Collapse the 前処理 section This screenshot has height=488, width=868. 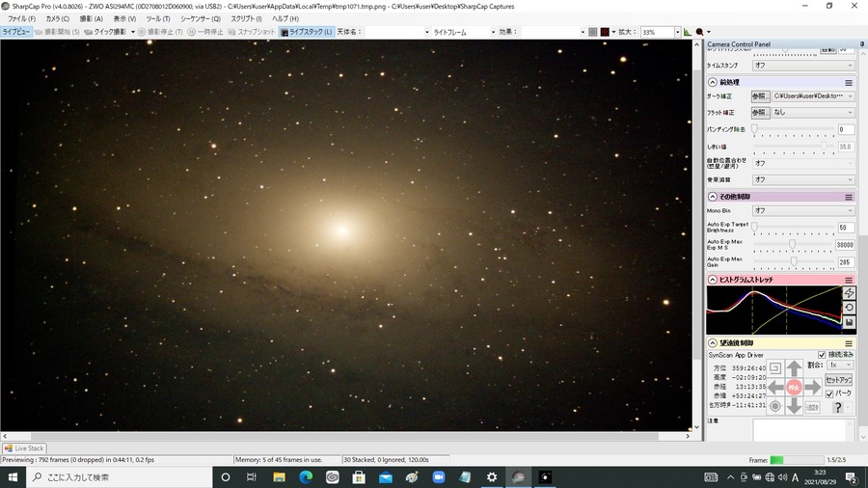point(713,82)
